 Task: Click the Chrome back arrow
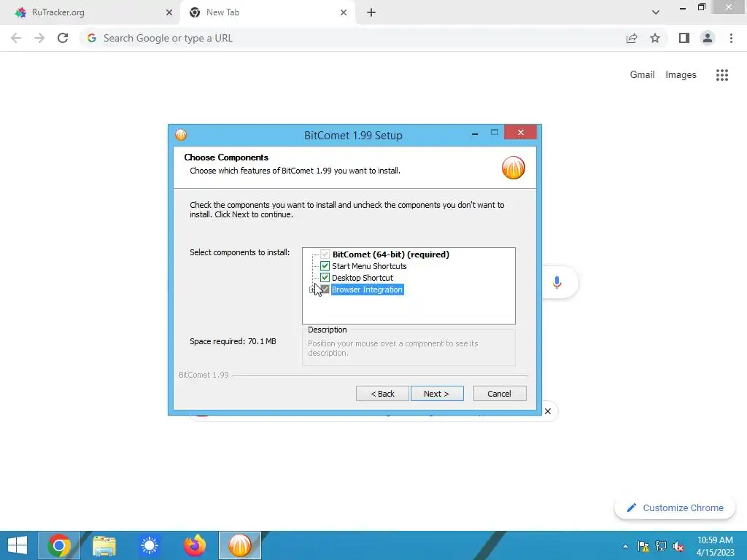click(16, 38)
